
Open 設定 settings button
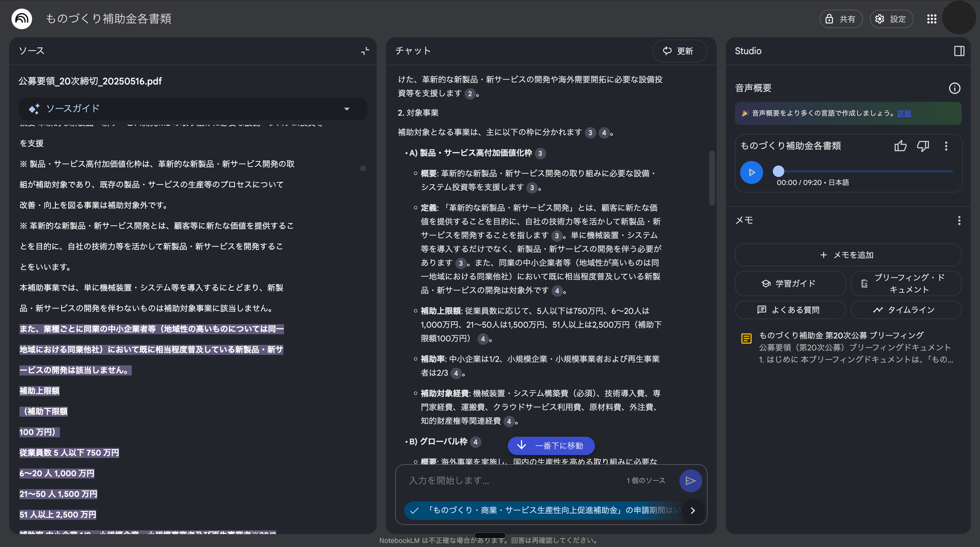point(891,19)
